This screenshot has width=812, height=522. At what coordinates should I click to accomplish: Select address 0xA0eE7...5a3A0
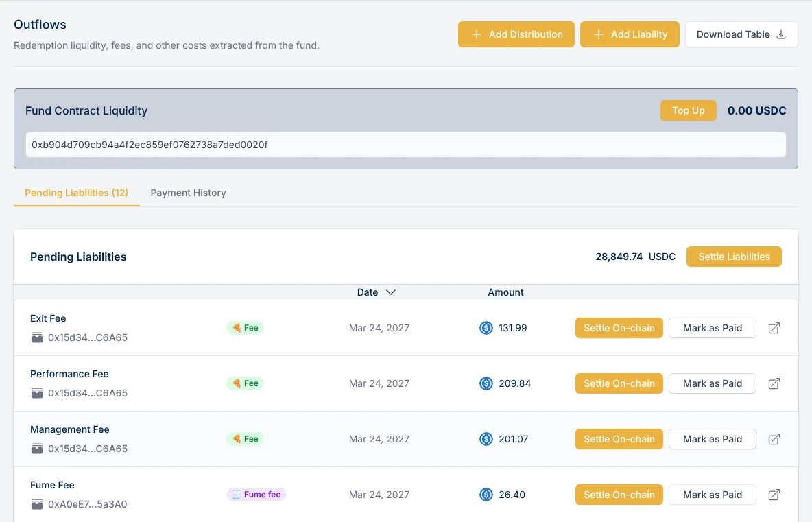[88, 504]
